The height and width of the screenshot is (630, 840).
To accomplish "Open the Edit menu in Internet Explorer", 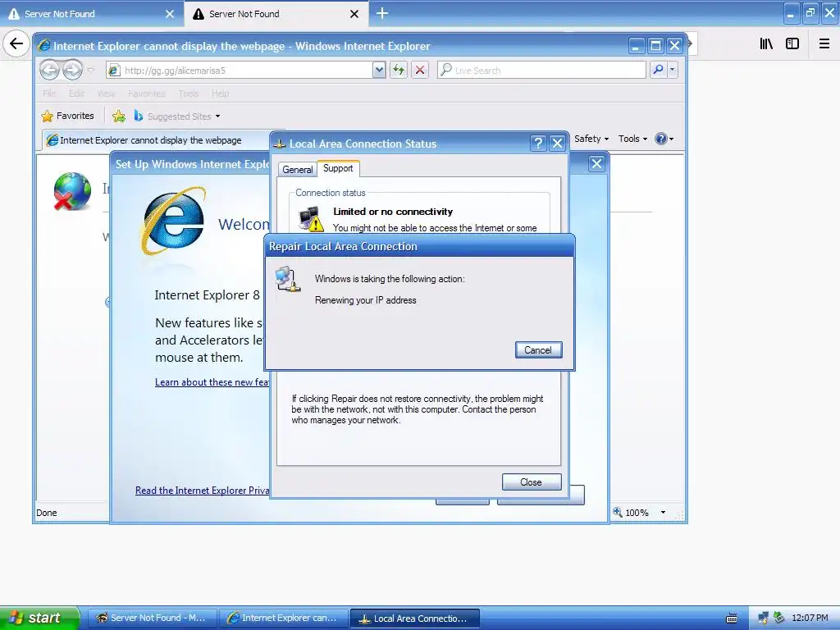I will [x=76, y=94].
